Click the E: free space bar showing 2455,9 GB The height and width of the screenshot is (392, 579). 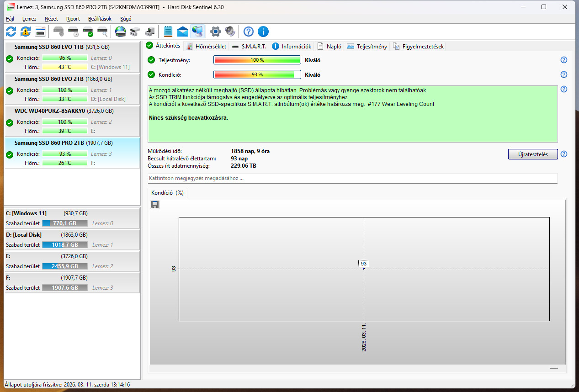click(x=65, y=266)
